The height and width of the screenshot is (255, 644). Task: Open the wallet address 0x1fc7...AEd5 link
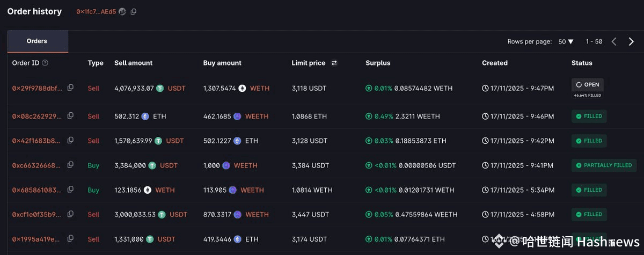click(96, 12)
